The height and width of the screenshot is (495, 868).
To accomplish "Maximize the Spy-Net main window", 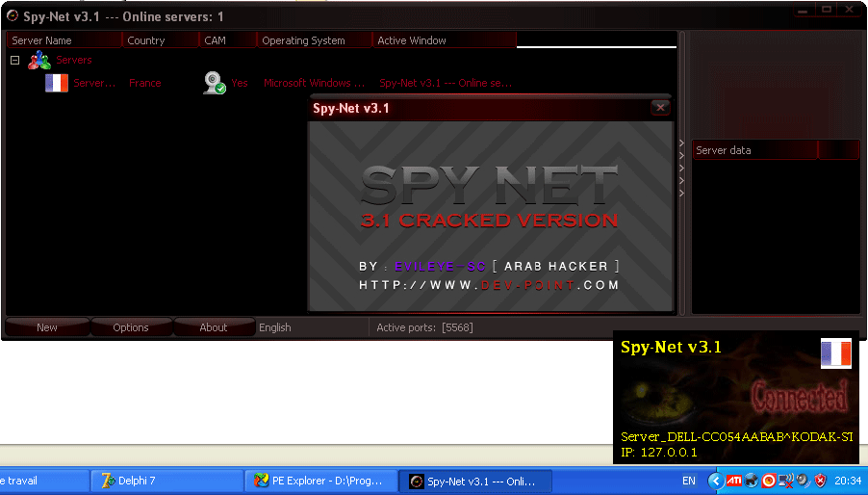I will point(827,10).
